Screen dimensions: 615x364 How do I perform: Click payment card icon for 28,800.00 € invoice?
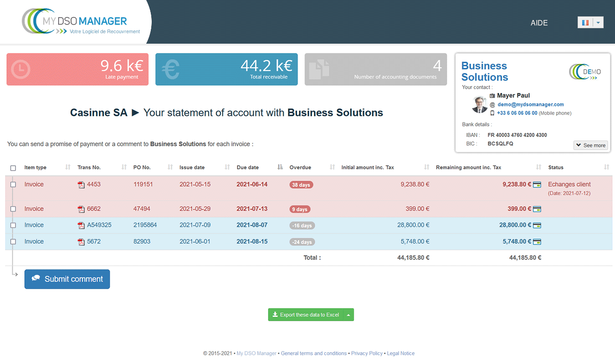tap(537, 226)
